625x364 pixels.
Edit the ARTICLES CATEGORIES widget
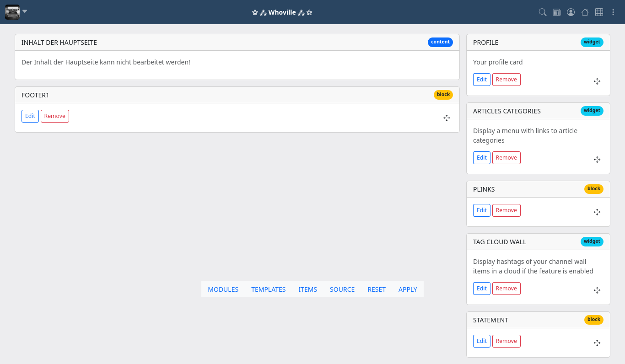click(x=481, y=158)
